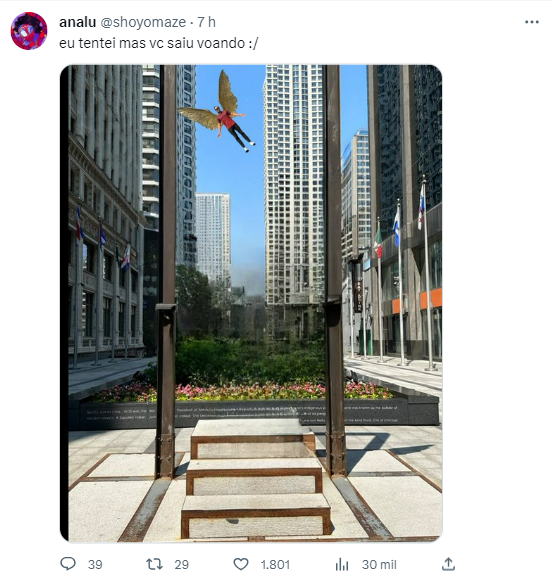The width and height of the screenshot is (552, 582).
Task: Click the likes count 1.801
Action: click(x=275, y=565)
